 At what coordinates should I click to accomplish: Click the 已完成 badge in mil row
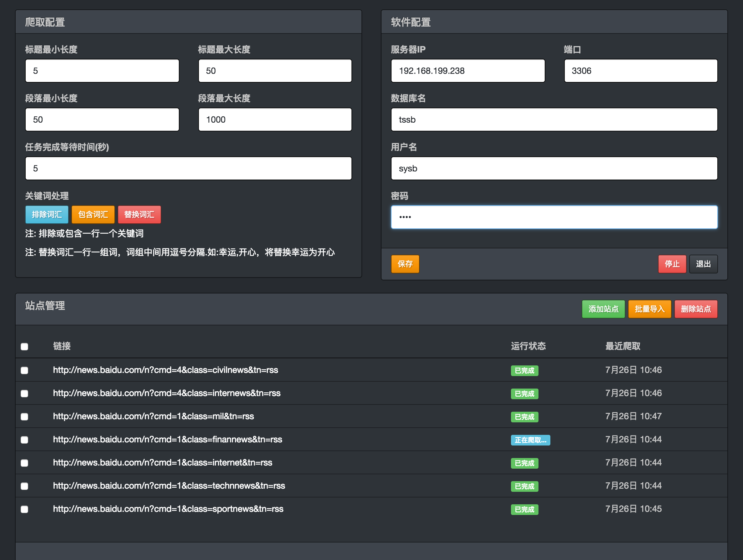(x=524, y=417)
